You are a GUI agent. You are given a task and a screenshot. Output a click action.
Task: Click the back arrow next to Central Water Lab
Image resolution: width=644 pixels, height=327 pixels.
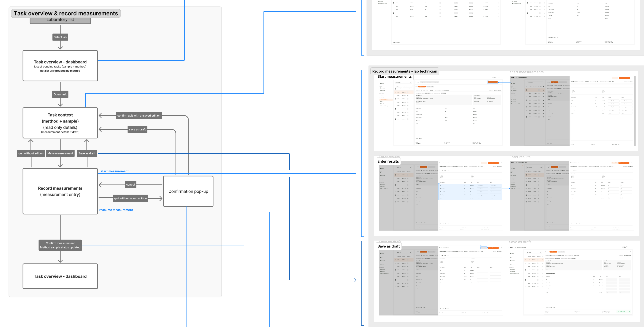[x=517, y=77]
